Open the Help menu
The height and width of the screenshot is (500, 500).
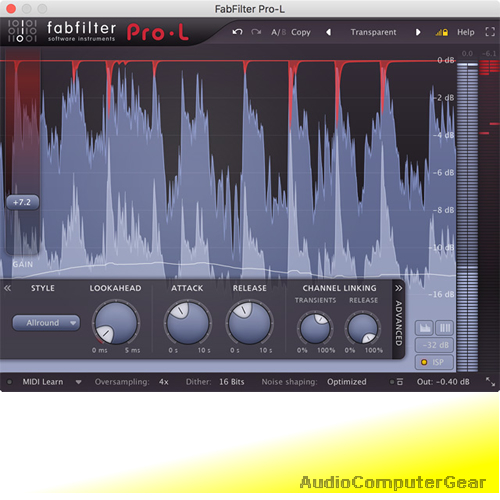(x=466, y=32)
